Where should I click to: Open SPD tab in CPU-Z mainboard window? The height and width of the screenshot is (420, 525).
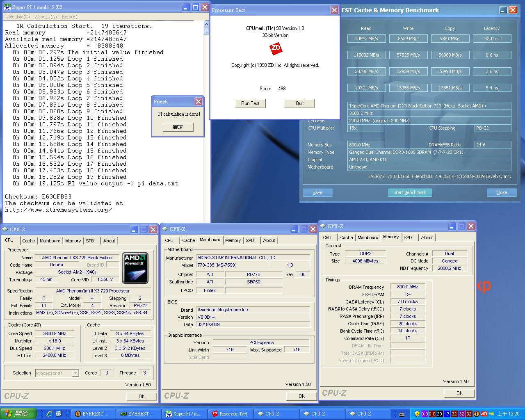pos(250,240)
